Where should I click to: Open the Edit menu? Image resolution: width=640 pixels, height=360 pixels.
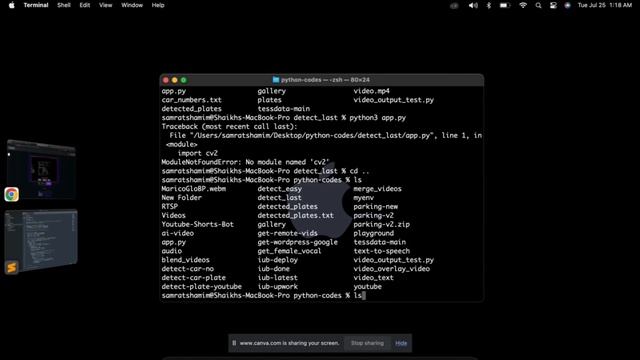[84, 5]
